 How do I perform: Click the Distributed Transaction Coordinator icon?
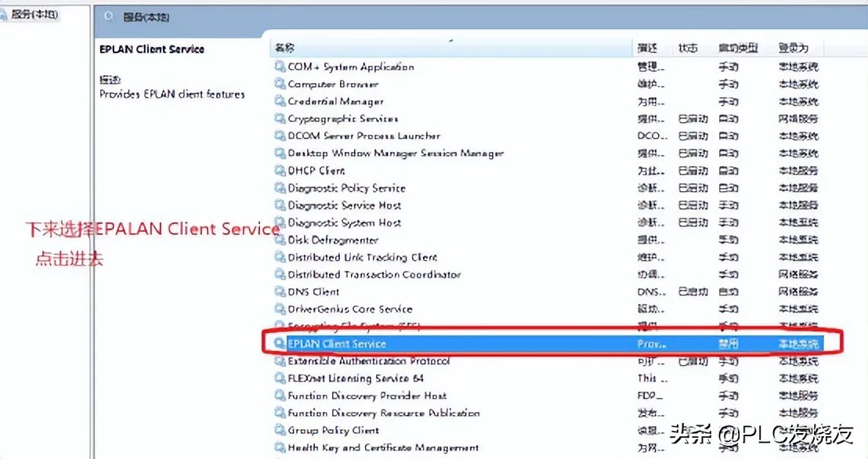[280, 274]
